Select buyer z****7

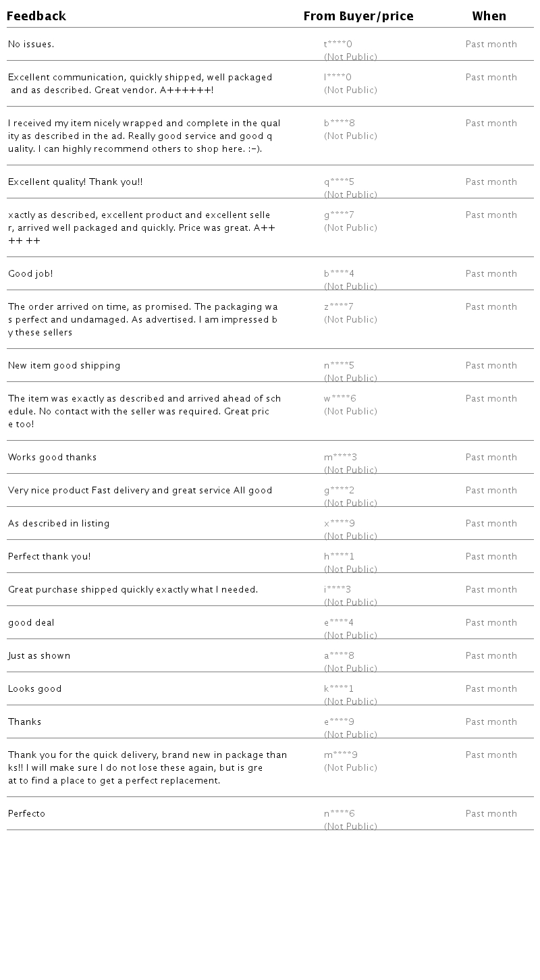pyautogui.click(x=339, y=307)
